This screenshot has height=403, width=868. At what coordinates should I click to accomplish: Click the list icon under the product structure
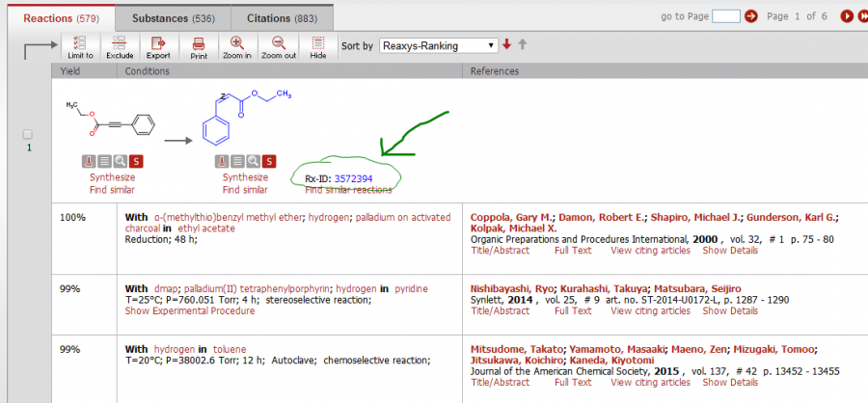(x=237, y=161)
